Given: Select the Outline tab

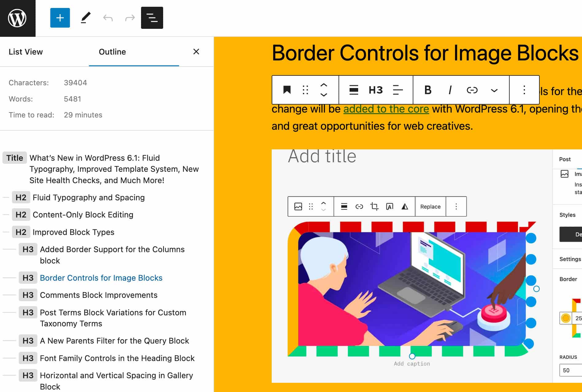Looking at the screenshot, I should coord(112,52).
